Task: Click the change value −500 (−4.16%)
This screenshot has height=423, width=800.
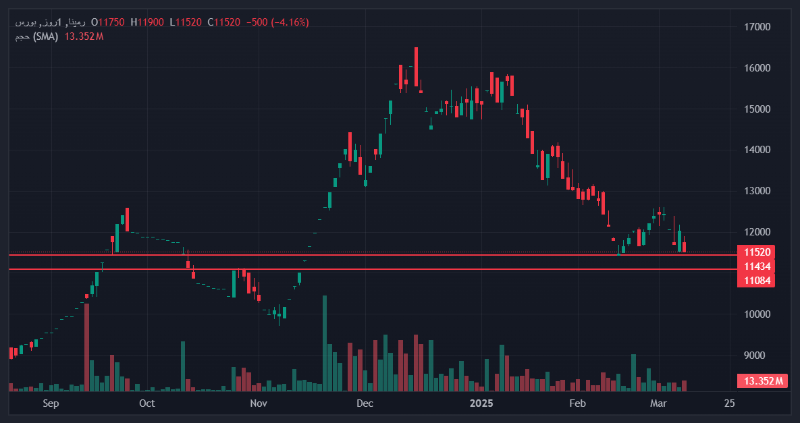Action: [278, 22]
